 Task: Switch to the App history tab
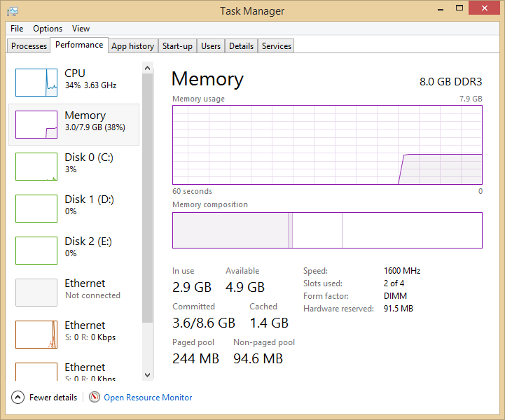132,46
